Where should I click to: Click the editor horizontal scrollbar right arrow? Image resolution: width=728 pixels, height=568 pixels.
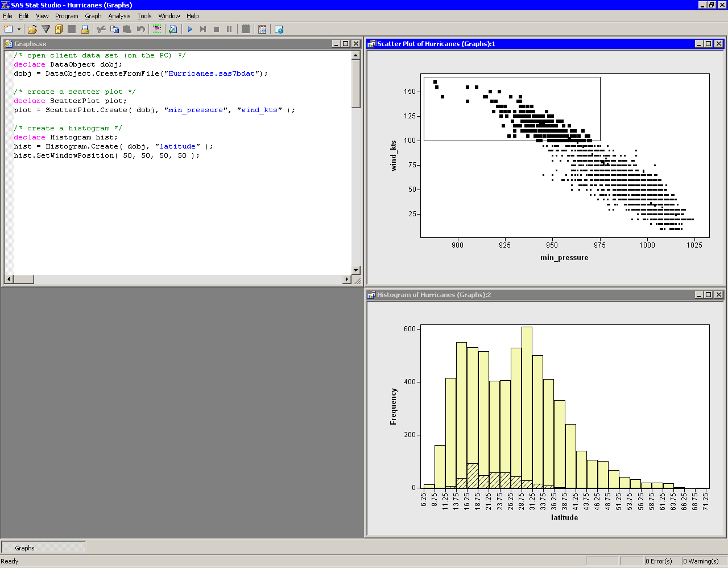347,279
